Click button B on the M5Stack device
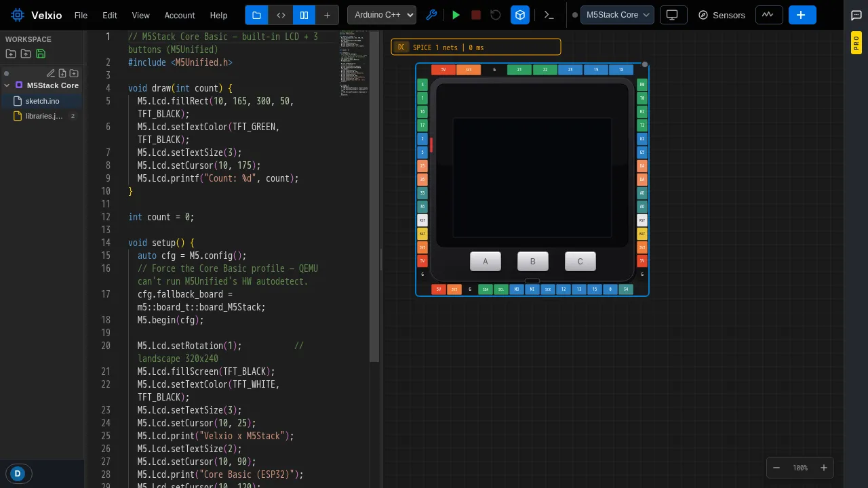 click(x=533, y=262)
